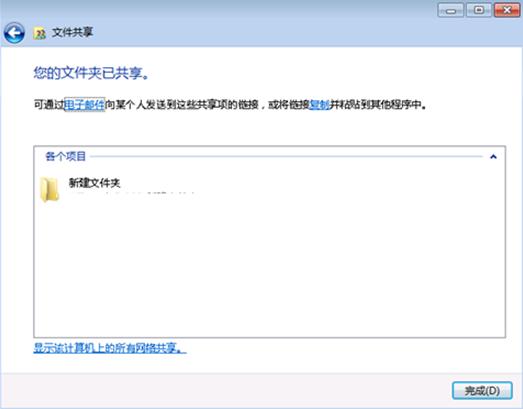The image size is (523, 409).
Task: Click the 各个项目 group header
Action: click(65, 156)
